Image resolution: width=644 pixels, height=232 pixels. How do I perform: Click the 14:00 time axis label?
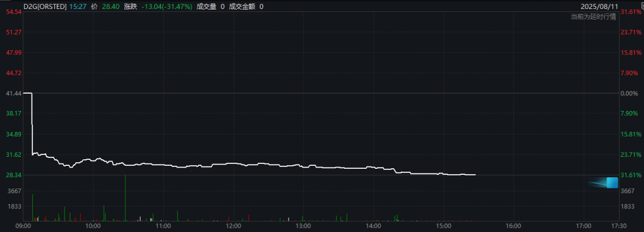[373, 226]
